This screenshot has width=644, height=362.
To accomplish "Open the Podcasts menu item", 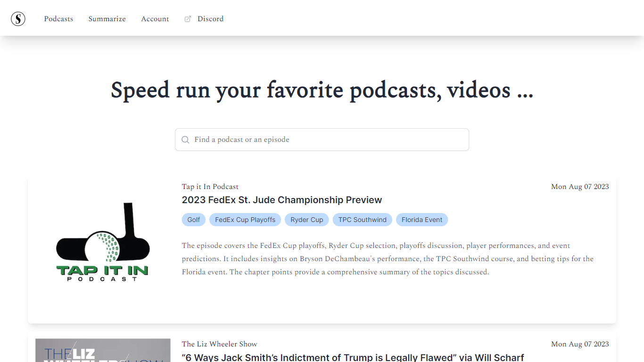I will [x=58, y=19].
